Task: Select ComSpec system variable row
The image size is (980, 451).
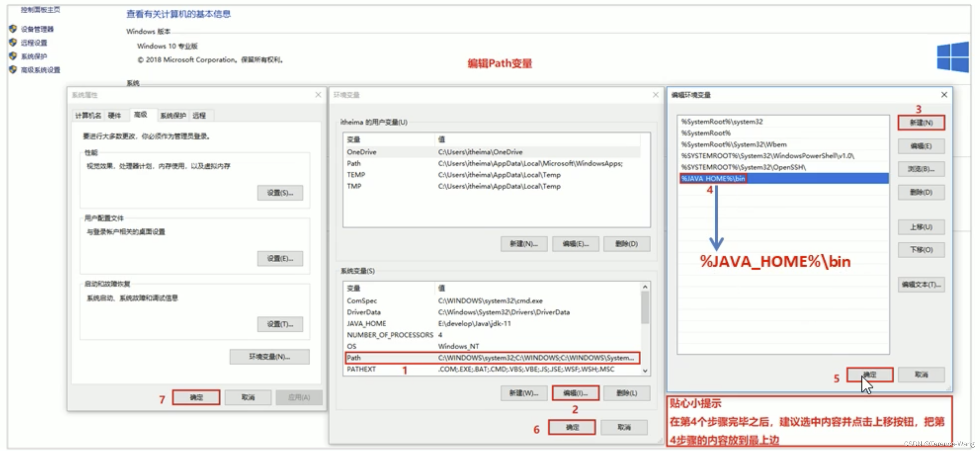Action: (492, 301)
